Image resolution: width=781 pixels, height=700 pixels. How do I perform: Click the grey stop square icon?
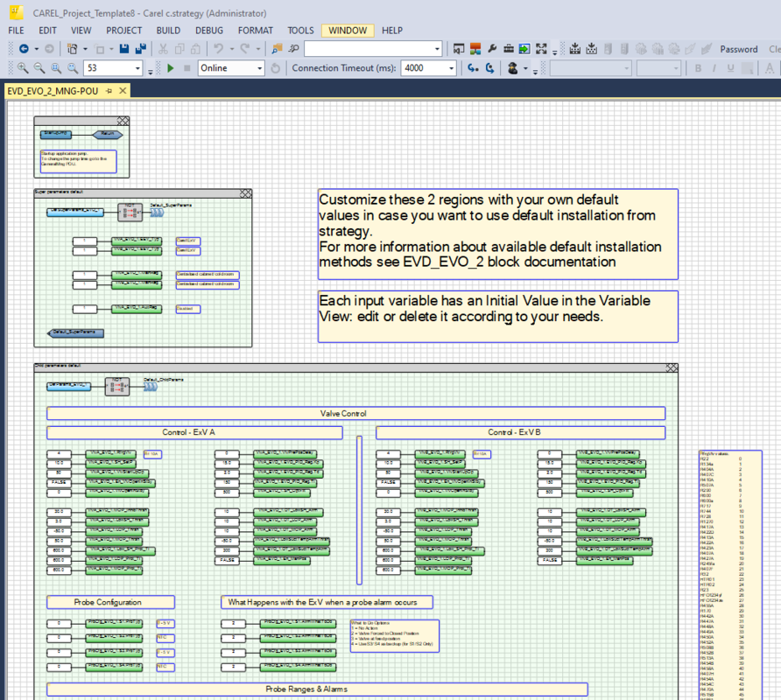click(x=187, y=68)
